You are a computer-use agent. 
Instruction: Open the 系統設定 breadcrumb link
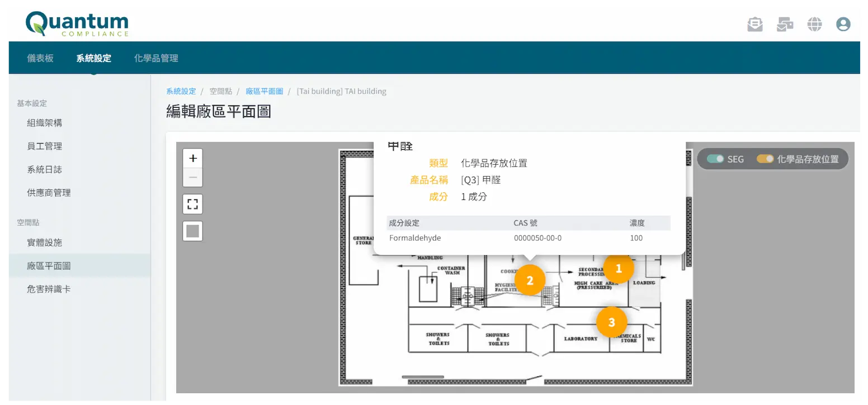[x=180, y=90]
